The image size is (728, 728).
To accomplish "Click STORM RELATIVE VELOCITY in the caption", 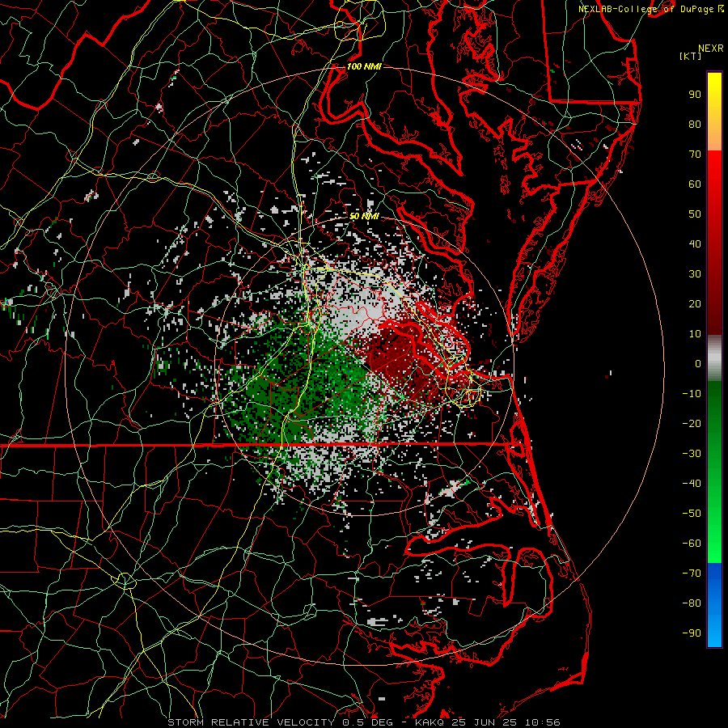I will click(x=251, y=722).
